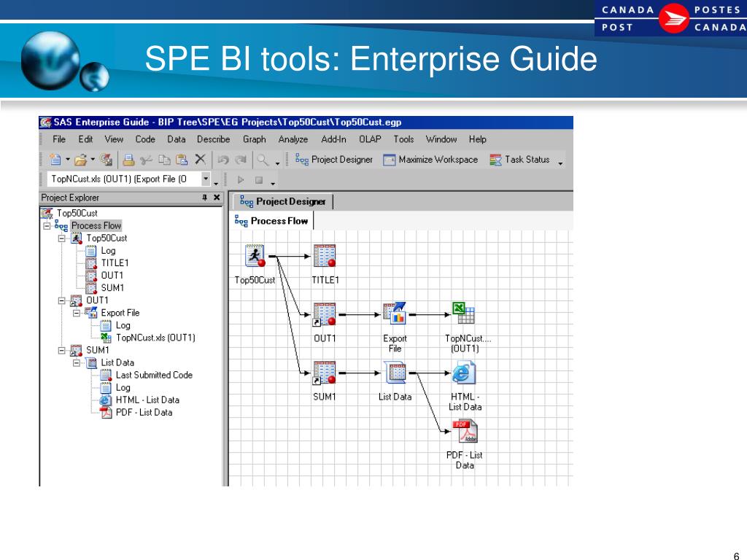747x560 pixels.
Task: Select the SUM1 dataset node in flow
Action: 324,373
